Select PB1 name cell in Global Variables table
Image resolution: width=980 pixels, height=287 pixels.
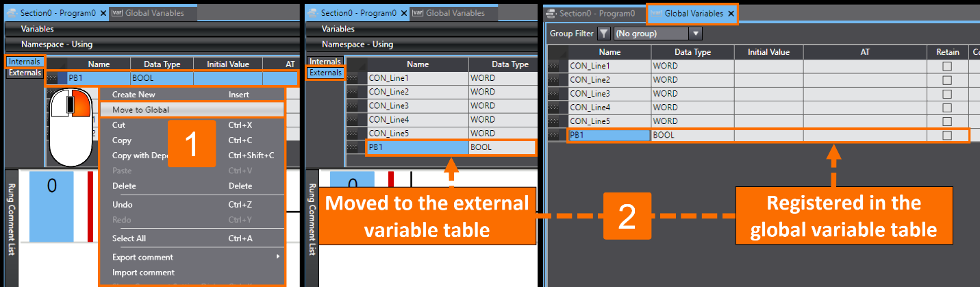click(610, 135)
